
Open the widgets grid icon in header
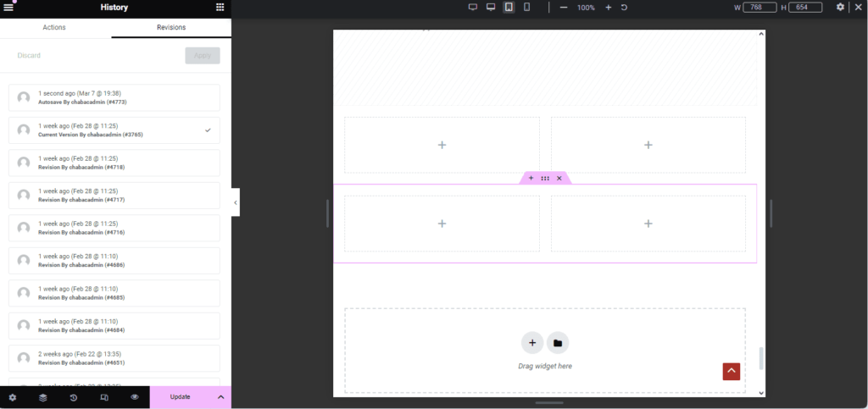pos(220,7)
